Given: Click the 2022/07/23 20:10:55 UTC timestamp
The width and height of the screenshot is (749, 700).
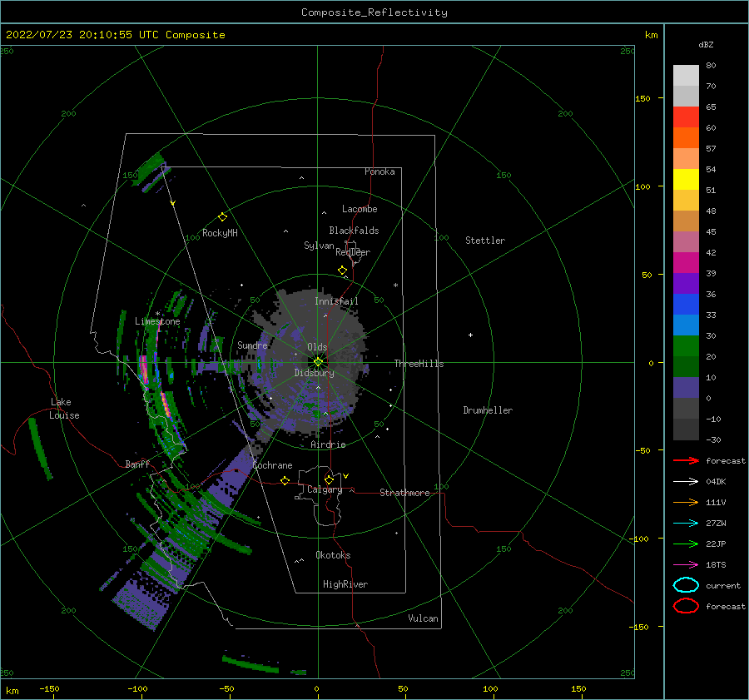Looking at the screenshot, I should [116, 35].
